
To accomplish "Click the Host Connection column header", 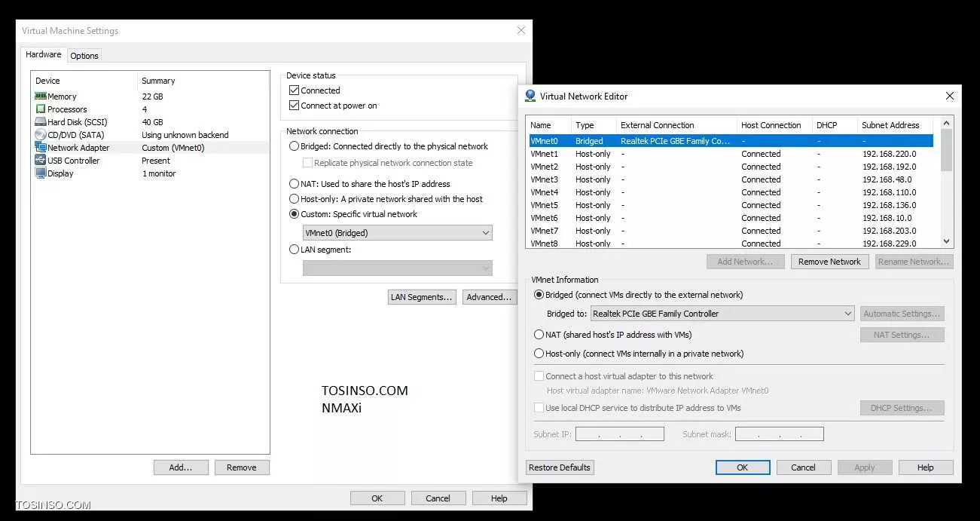I will coord(774,125).
